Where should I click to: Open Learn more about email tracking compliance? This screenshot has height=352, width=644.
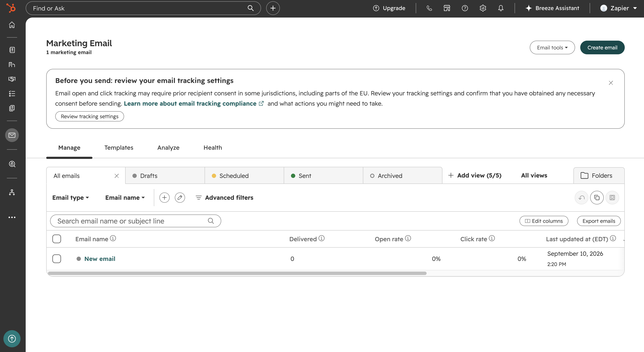(194, 104)
